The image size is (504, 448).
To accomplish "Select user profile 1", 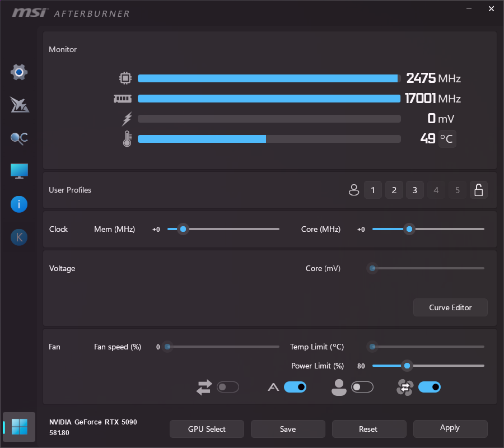I will click(x=373, y=190).
